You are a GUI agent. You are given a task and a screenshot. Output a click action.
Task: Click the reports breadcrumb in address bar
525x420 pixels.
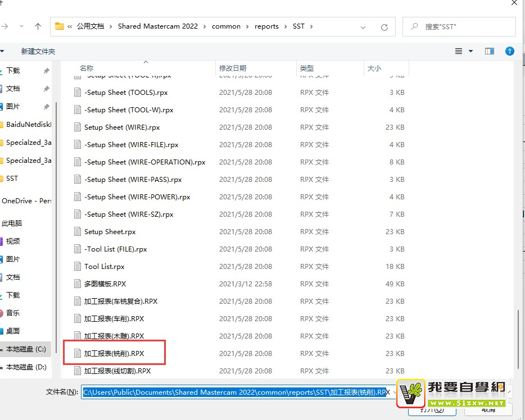coord(266,26)
